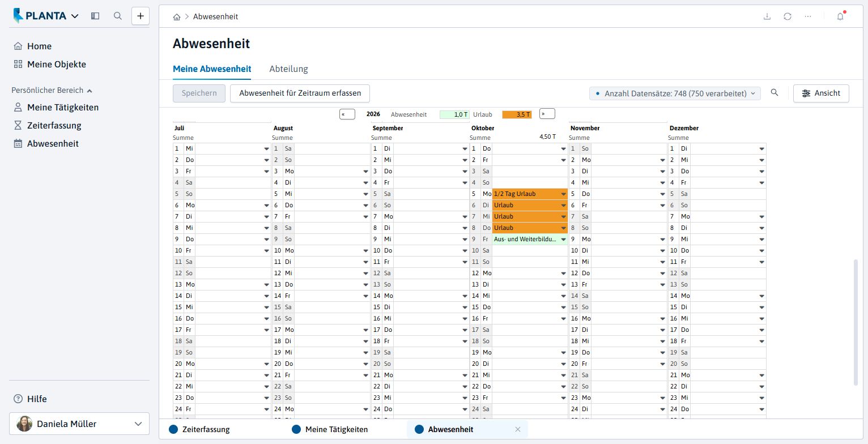Click the orange Urlaub 3,5 T swatch

[x=517, y=114]
